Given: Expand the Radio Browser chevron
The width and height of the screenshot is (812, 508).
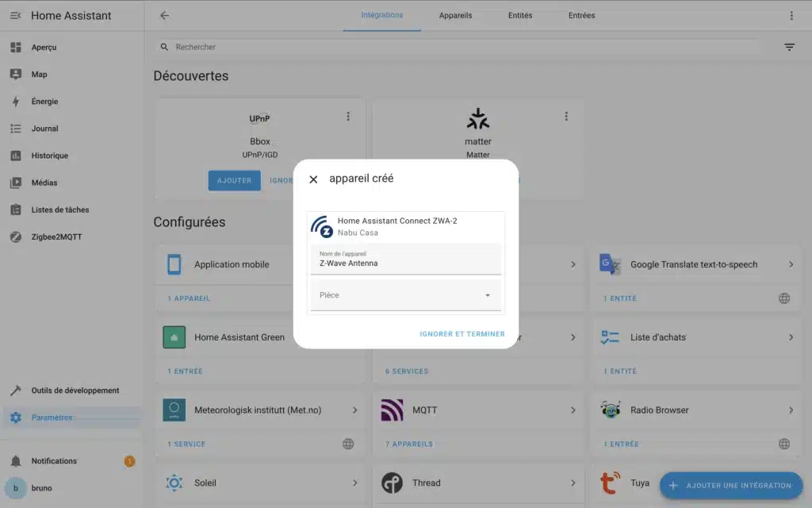Looking at the screenshot, I should coord(791,410).
